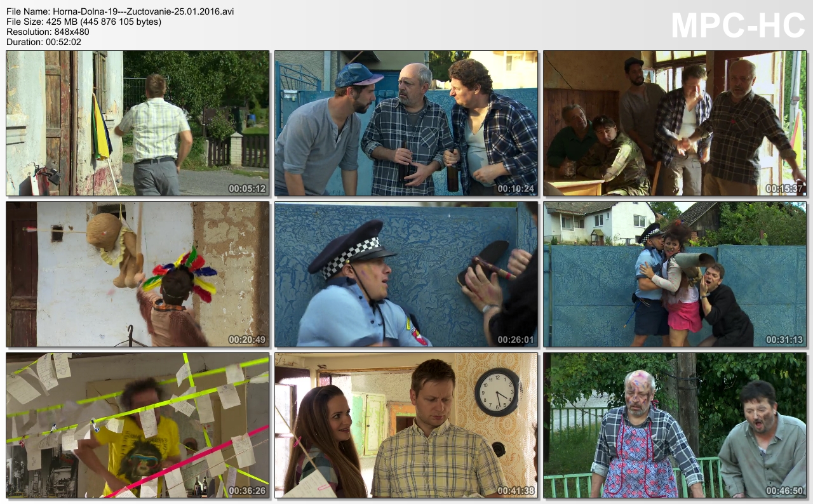Screen dimensions: 813x504
Task: Open the thumbnail of man in apron
Action: pos(675,425)
